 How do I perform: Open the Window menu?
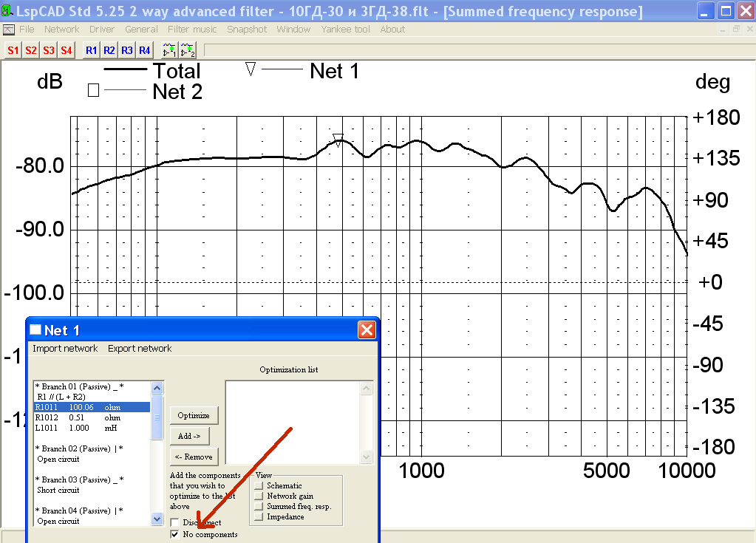coord(293,30)
